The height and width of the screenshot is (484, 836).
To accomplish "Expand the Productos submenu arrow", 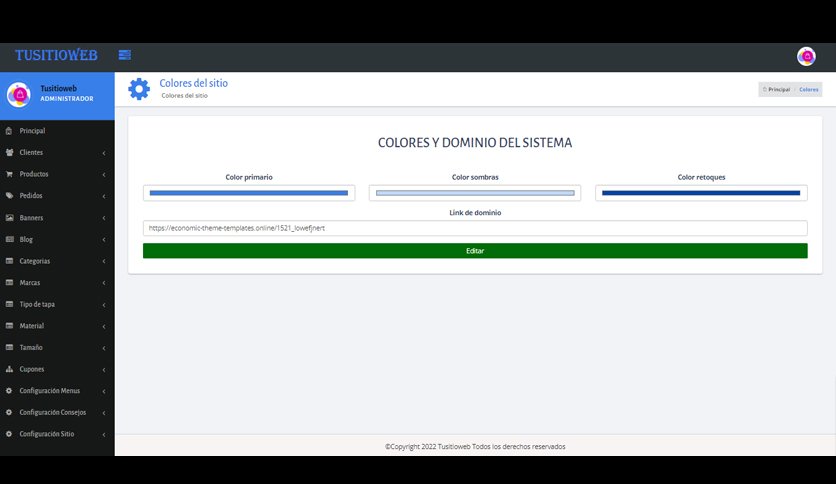I will (104, 174).
